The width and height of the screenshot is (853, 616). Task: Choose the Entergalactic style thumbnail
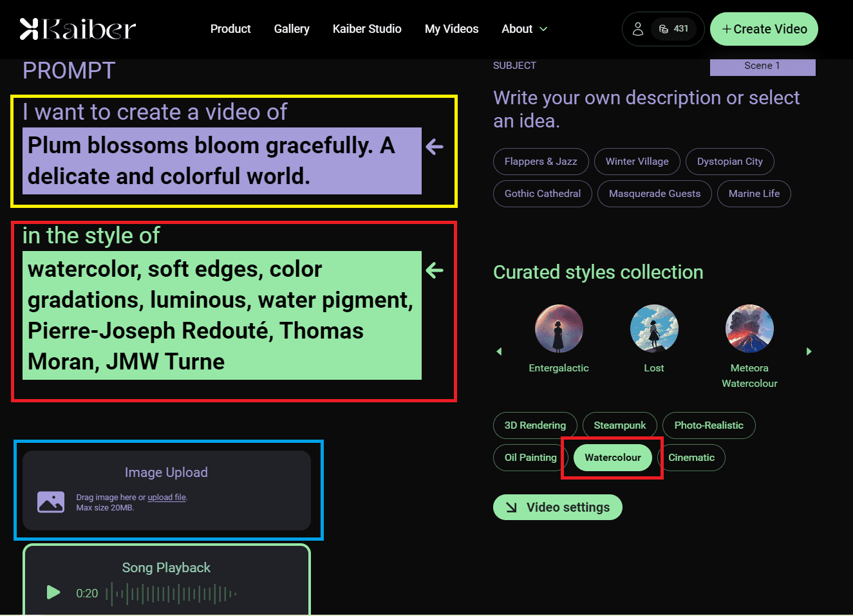559,329
